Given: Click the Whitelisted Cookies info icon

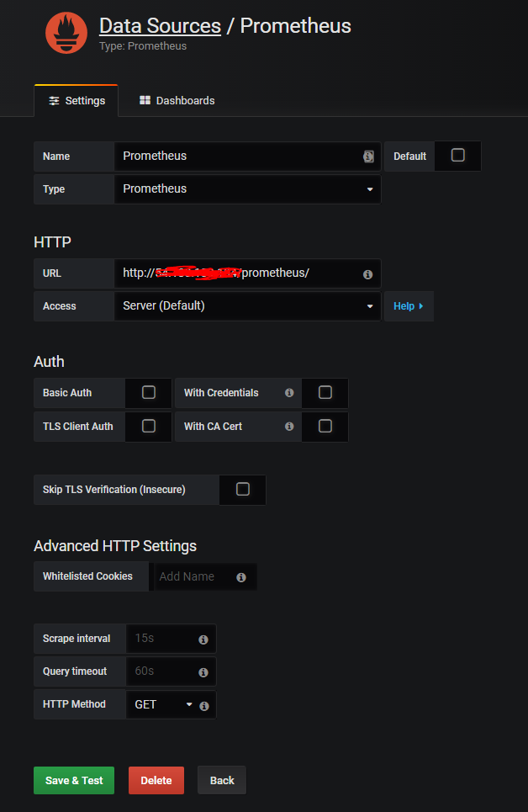Looking at the screenshot, I should coord(241,577).
